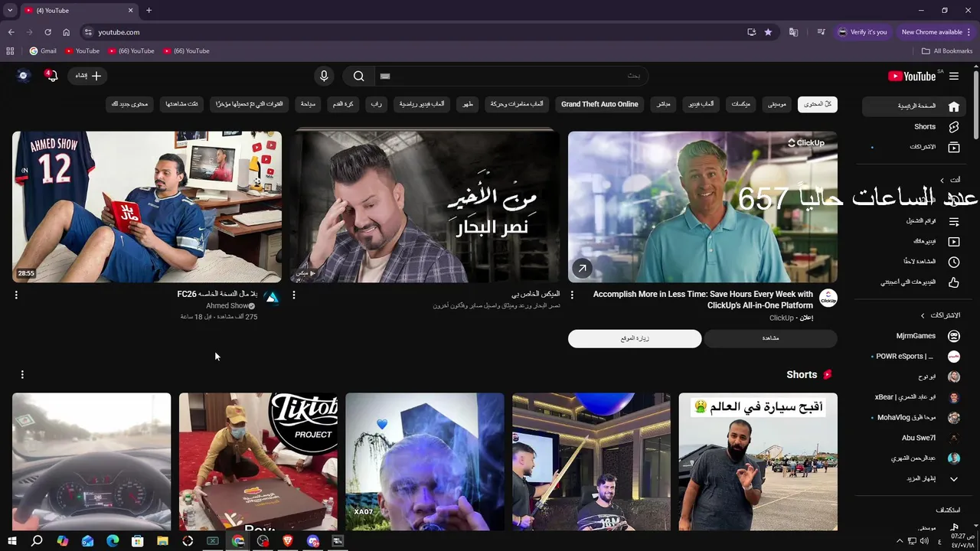Open the Gmail bookmark
The width and height of the screenshot is (980, 551).
pos(43,51)
